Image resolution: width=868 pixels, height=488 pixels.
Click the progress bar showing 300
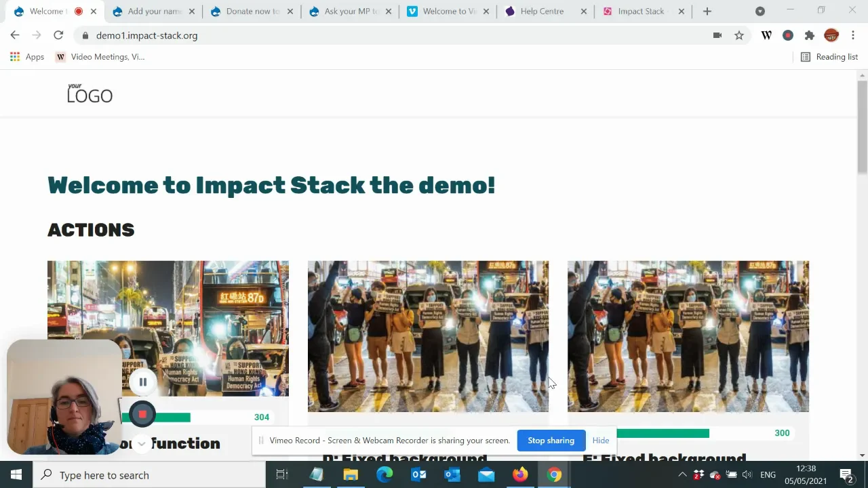688,433
